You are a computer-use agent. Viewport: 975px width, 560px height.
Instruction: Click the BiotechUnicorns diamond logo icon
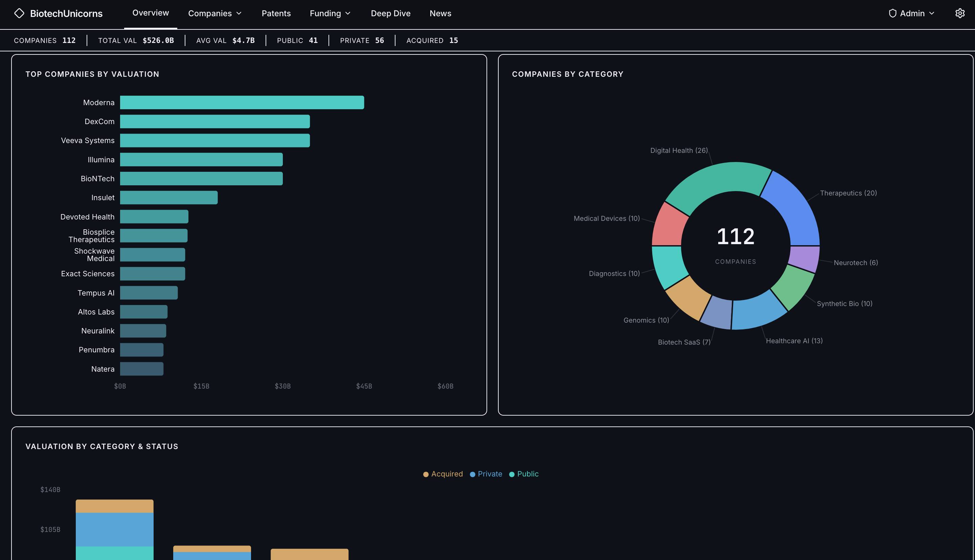point(19,14)
